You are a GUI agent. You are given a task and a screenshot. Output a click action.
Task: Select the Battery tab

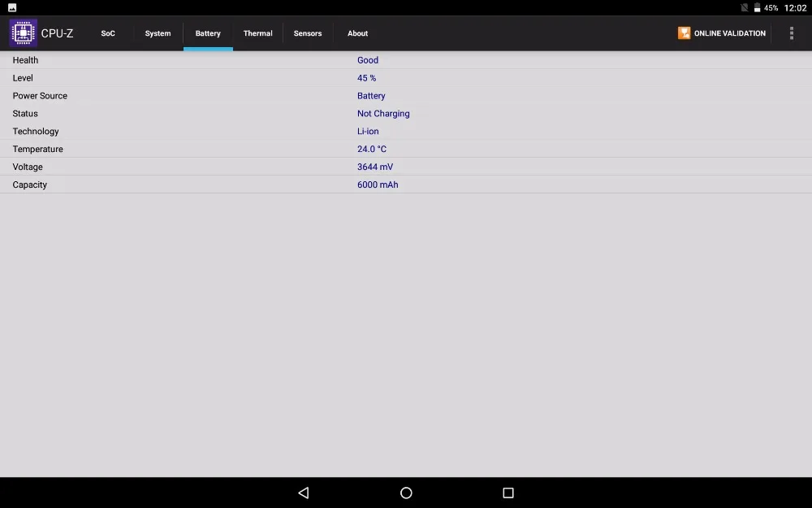[208, 33]
